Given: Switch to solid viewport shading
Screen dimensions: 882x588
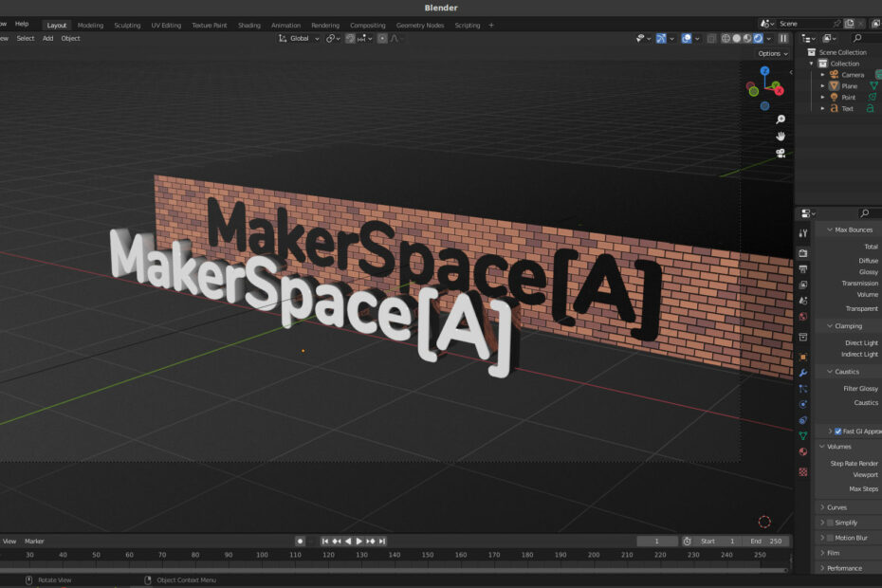Looking at the screenshot, I should (736, 38).
